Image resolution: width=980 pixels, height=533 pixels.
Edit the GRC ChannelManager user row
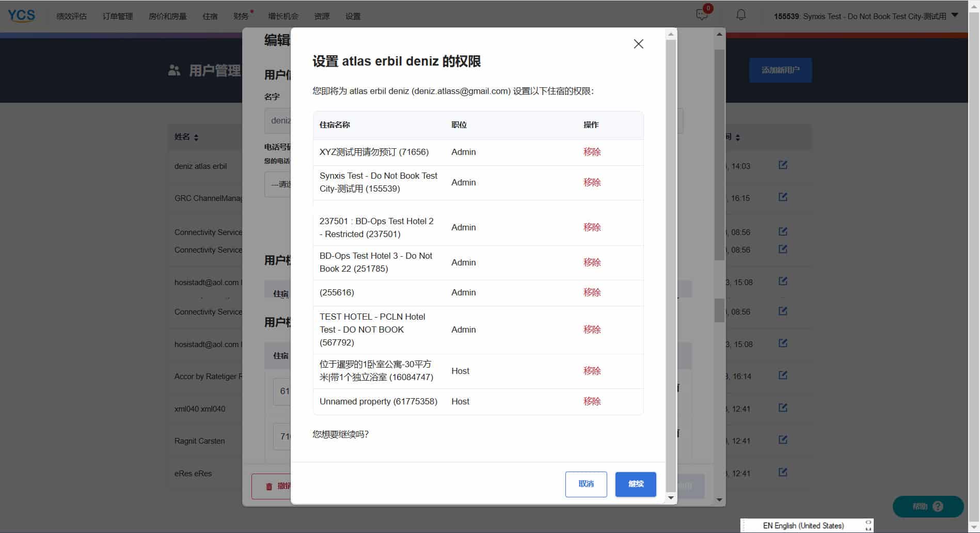783,197
